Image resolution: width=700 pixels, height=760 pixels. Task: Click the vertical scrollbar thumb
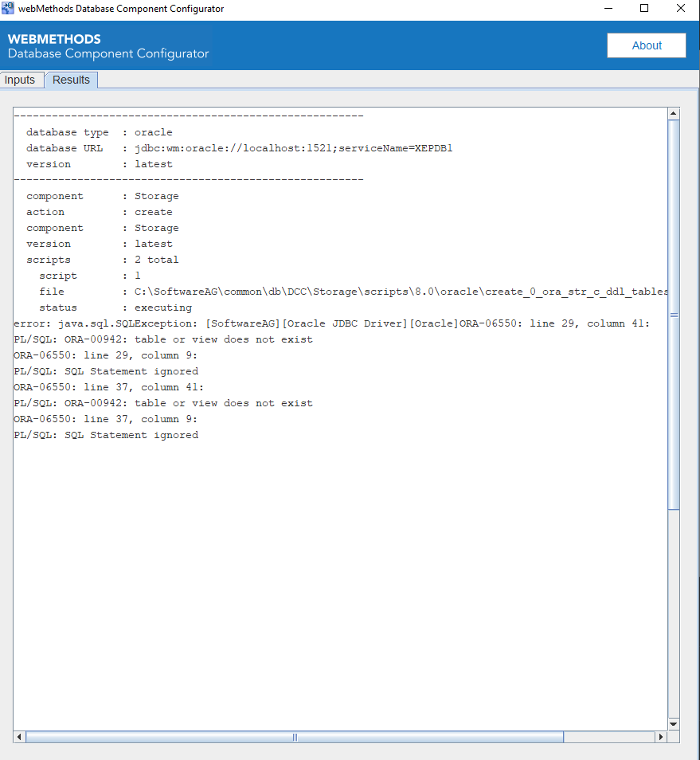click(674, 315)
